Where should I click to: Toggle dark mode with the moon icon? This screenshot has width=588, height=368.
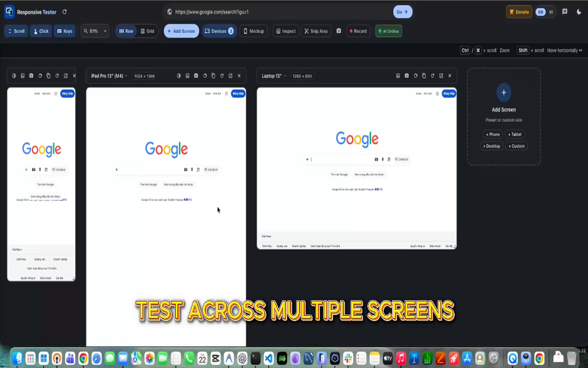[x=579, y=12]
